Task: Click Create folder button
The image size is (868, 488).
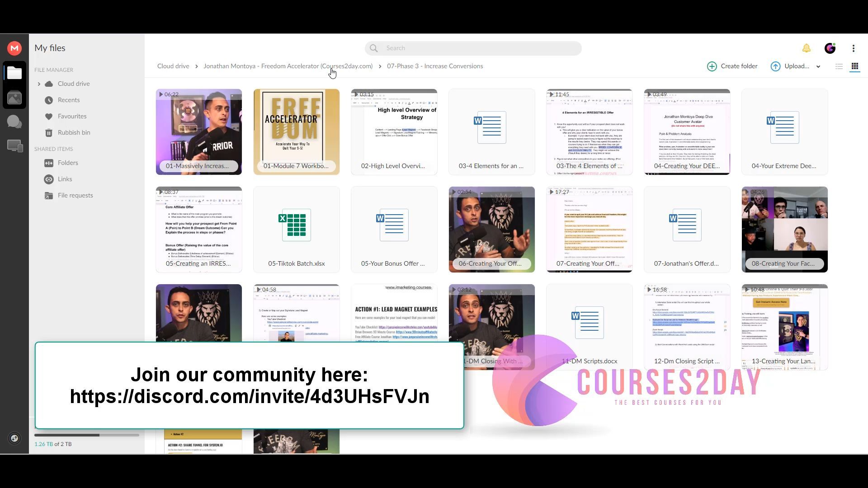Action: pos(732,66)
